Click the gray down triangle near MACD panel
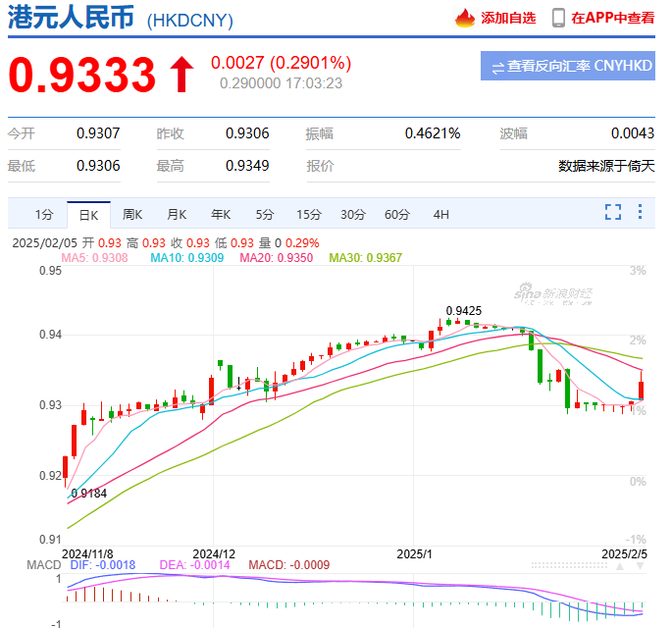The width and height of the screenshot is (672, 628). [641, 566]
